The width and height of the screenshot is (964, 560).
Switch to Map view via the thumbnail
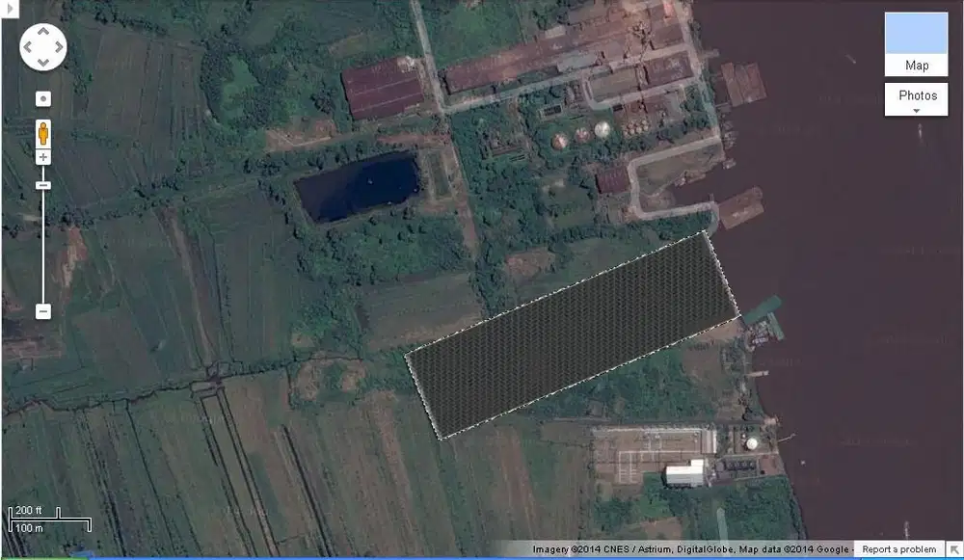coord(916,44)
